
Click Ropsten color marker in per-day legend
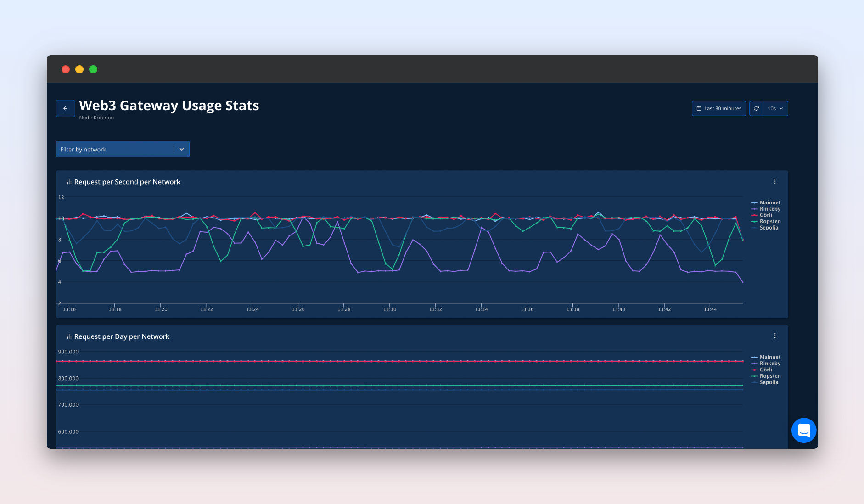754,376
